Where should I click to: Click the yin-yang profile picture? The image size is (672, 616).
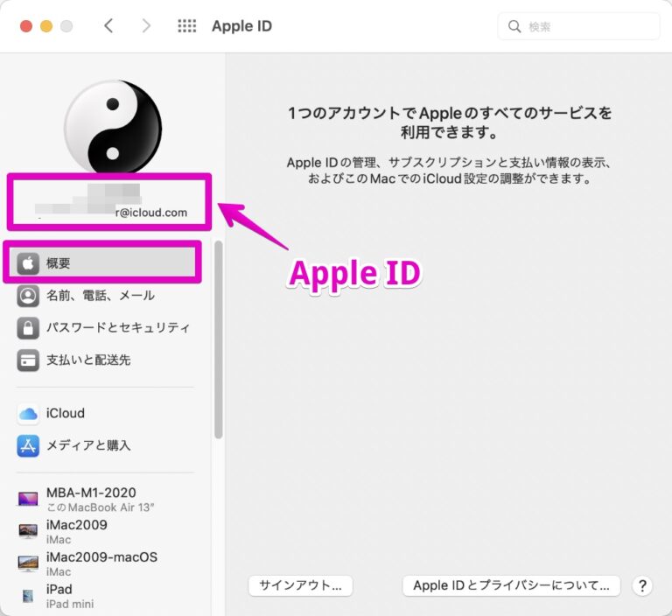pyautogui.click(x=113, y=127)
